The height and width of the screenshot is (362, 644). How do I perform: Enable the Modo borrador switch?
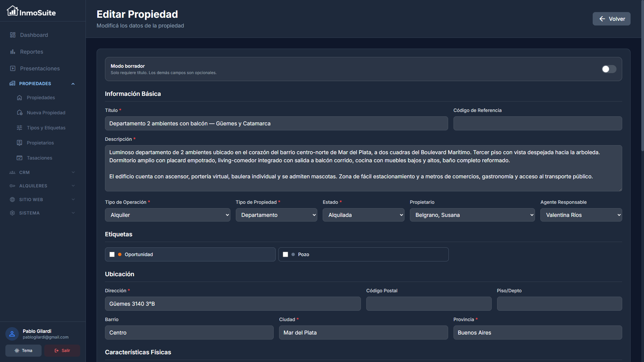pyautogui.click(x=609, y=69)
